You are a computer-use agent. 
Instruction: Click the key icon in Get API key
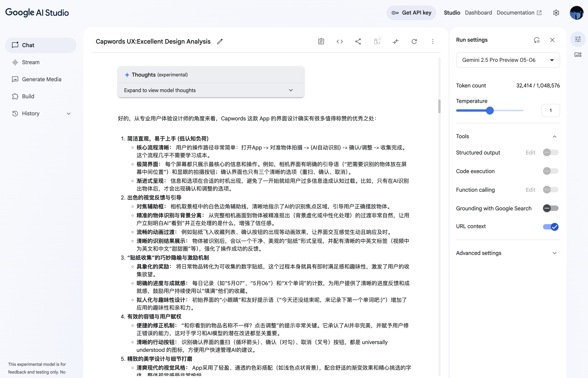pyautogui.click(x=395, y=13)
